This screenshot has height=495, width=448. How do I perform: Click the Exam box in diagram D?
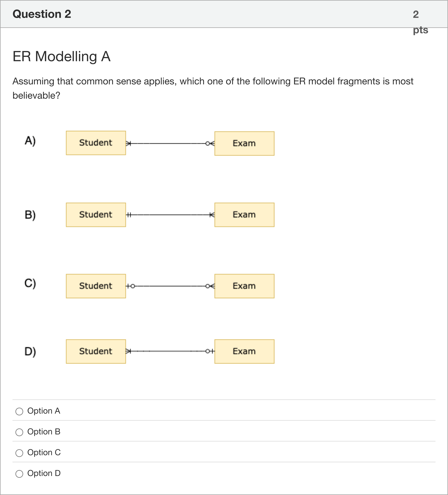coord(244,351)
